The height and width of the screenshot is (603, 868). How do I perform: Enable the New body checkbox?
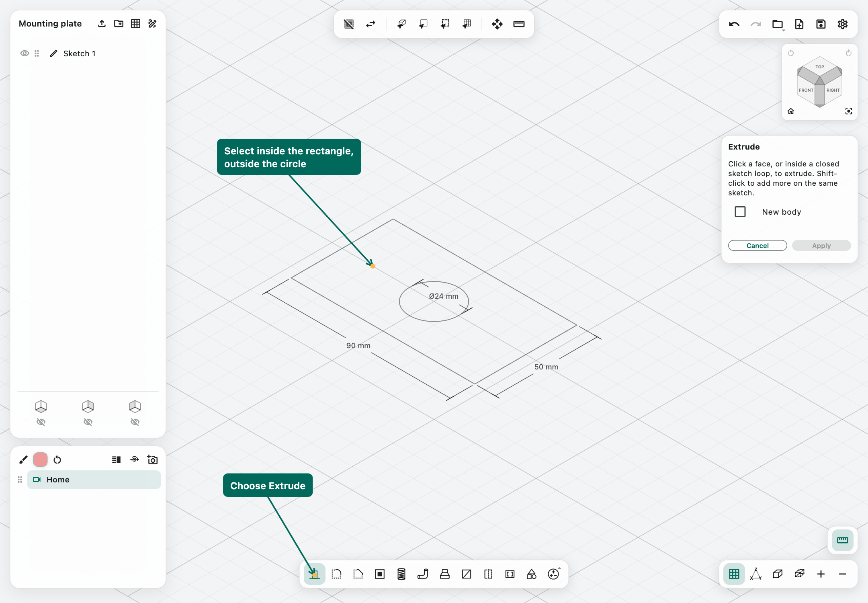[740, 212]
